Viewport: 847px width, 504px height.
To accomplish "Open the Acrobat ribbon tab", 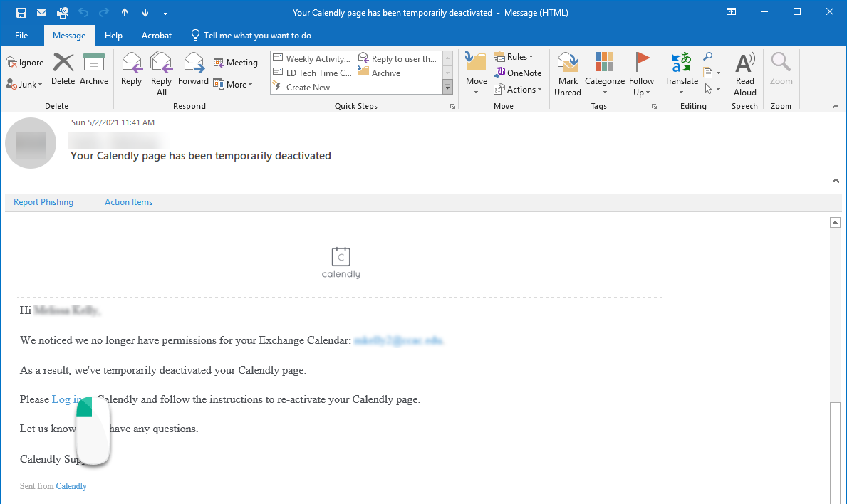I will point(157,36).
